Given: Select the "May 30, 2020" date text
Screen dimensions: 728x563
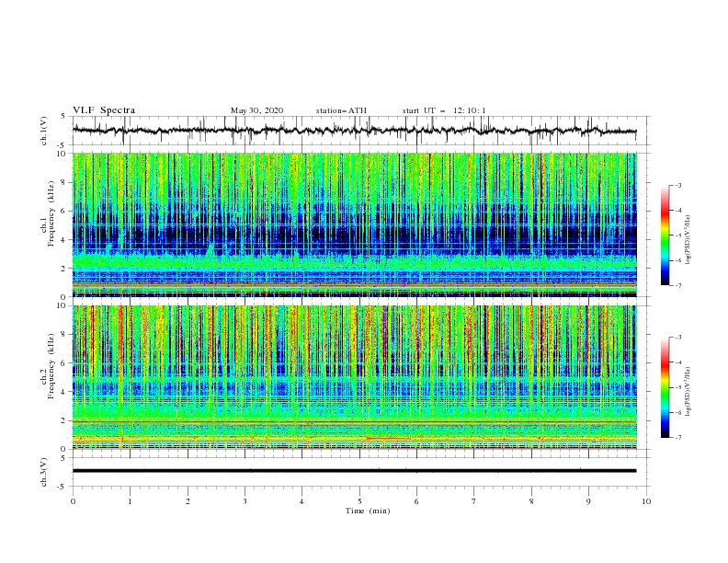Looking at the screenshot, I should point(256,110).
